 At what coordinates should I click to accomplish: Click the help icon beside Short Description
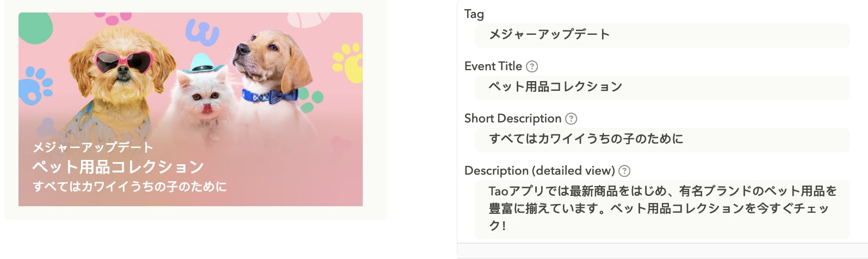[571, 119]
